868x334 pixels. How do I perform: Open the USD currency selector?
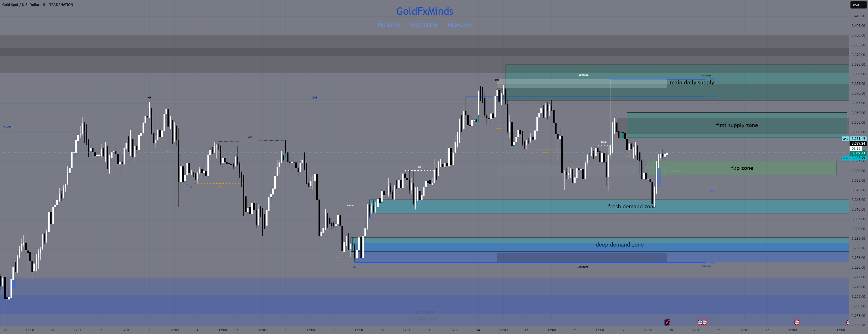coord(858,5)
